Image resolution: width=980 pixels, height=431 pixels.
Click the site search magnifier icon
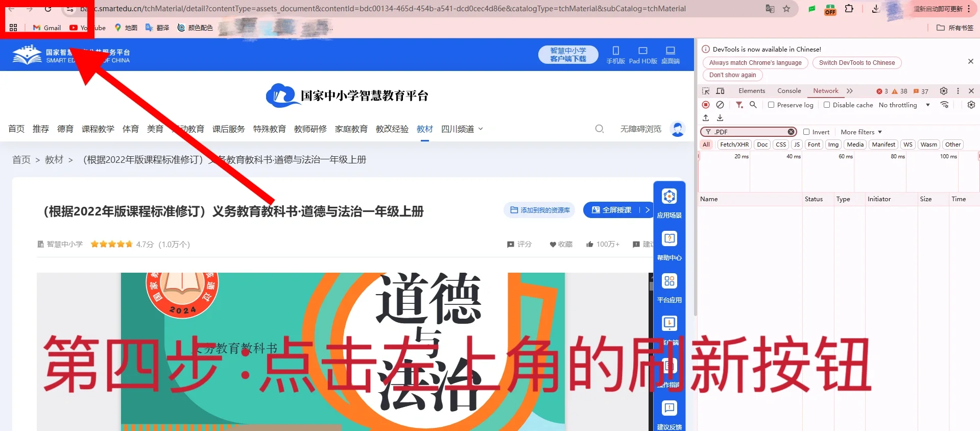[600, 129]
